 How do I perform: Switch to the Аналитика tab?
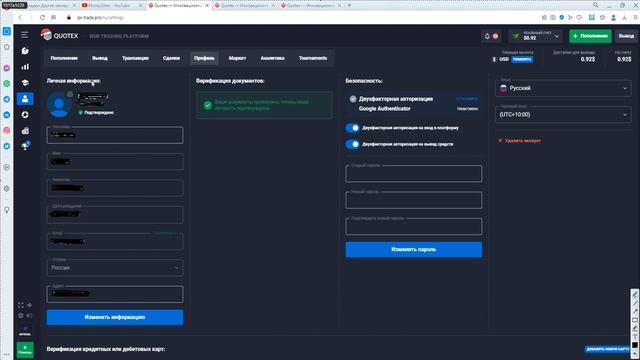[272, 58]
